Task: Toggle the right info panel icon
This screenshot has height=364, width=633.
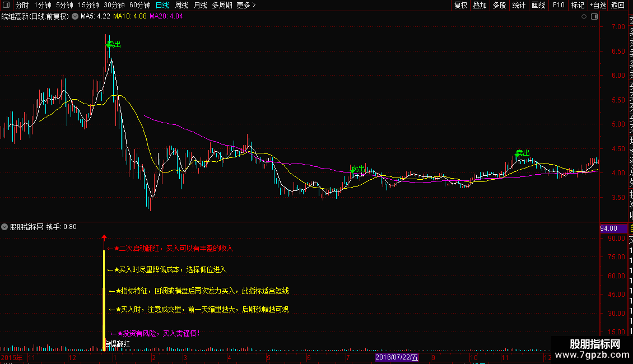Action: 594,17
